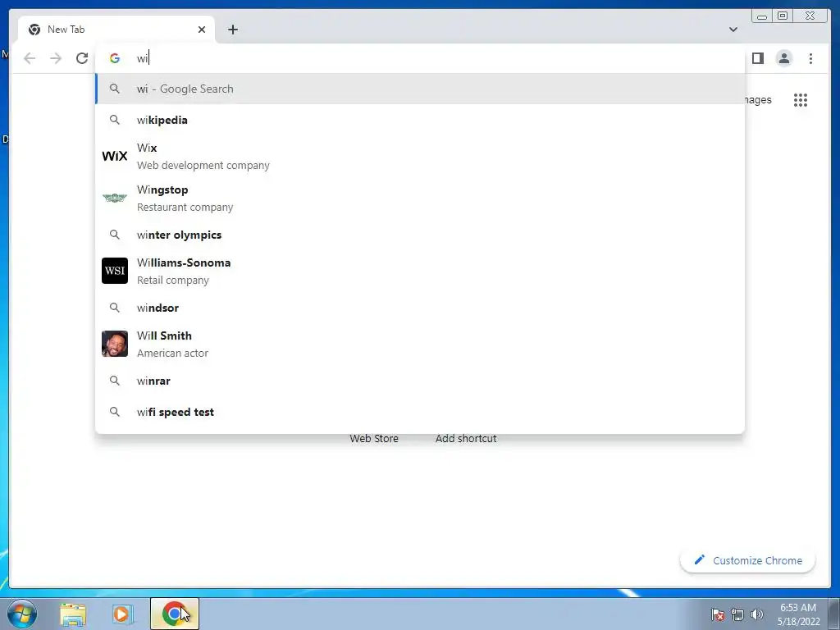Select the winrar suggestion
The width and height of the screenshot is (840, 630).
[x=420, y=381]
